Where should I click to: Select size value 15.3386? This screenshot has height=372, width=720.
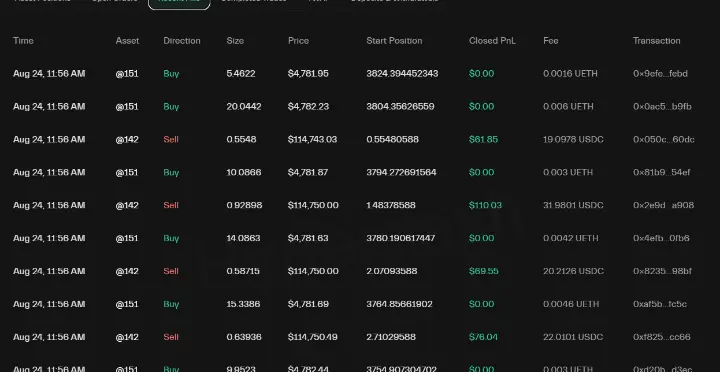[243, 304]
